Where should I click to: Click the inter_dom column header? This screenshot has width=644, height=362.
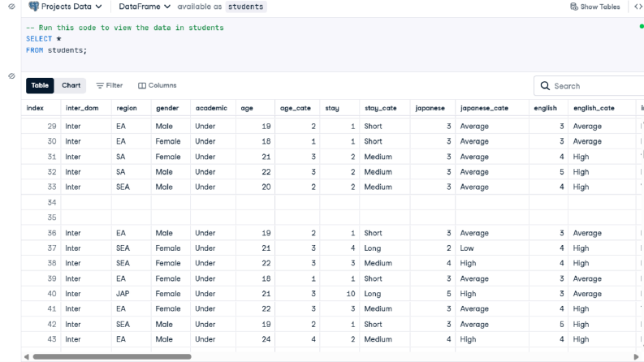click(86, 108)
